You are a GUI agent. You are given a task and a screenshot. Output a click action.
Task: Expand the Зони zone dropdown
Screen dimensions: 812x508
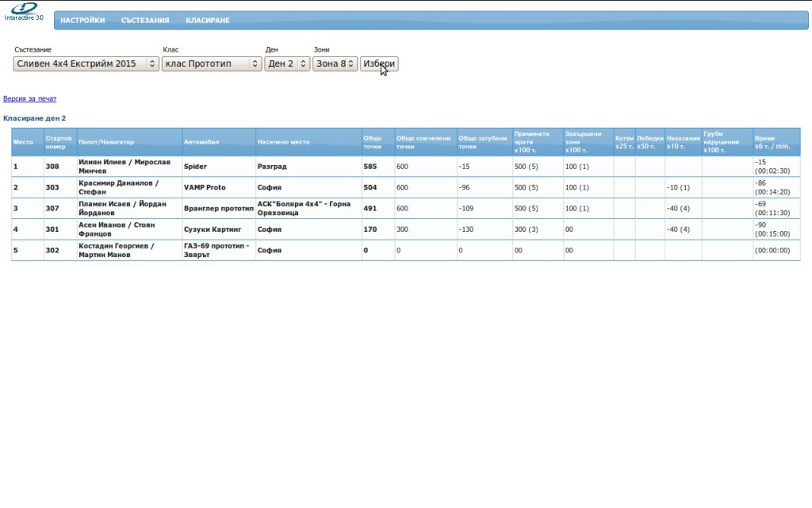tap(335, 63)
